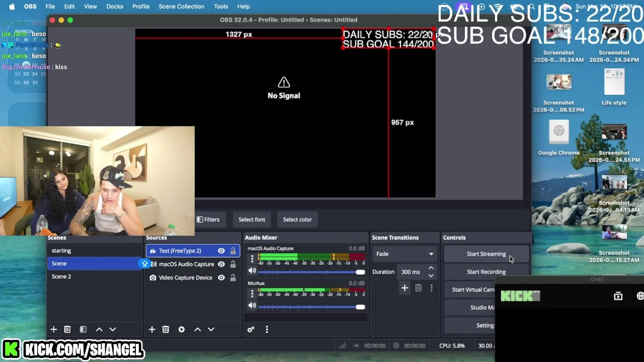Hide the Text (FreeType 2) source
Viewport: 644px width, 362px height.
pos(221,251)
